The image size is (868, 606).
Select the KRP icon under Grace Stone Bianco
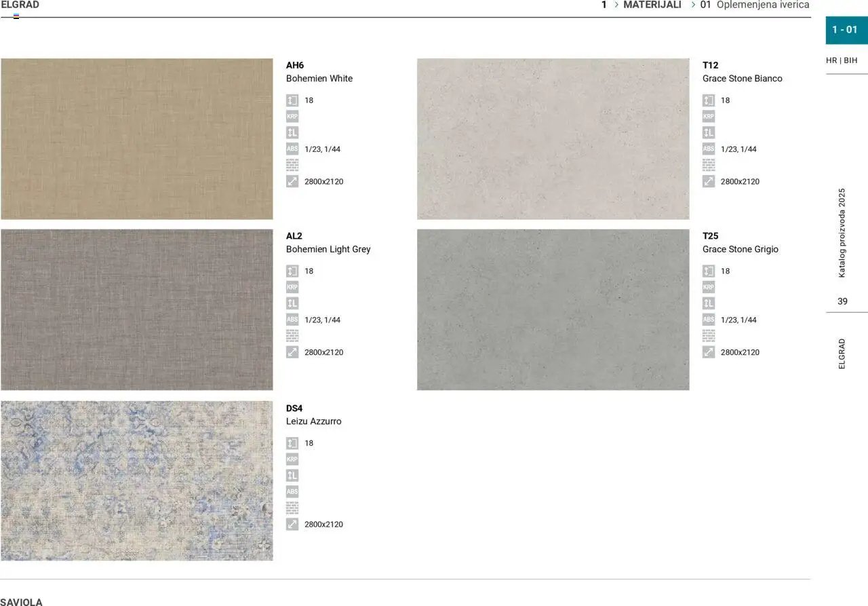tap(709, 116)
